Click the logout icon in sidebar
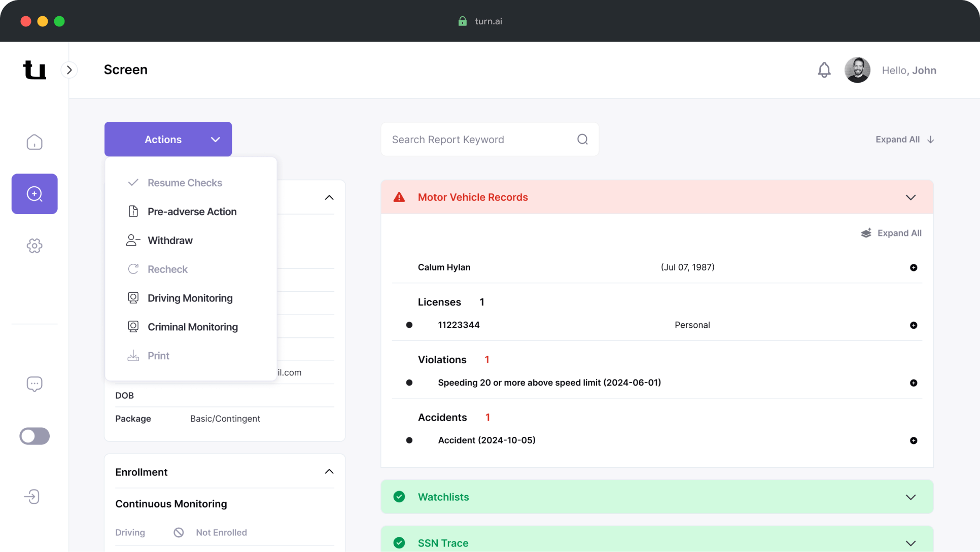This screenshot has height=552, width=980. pos(32,497)
